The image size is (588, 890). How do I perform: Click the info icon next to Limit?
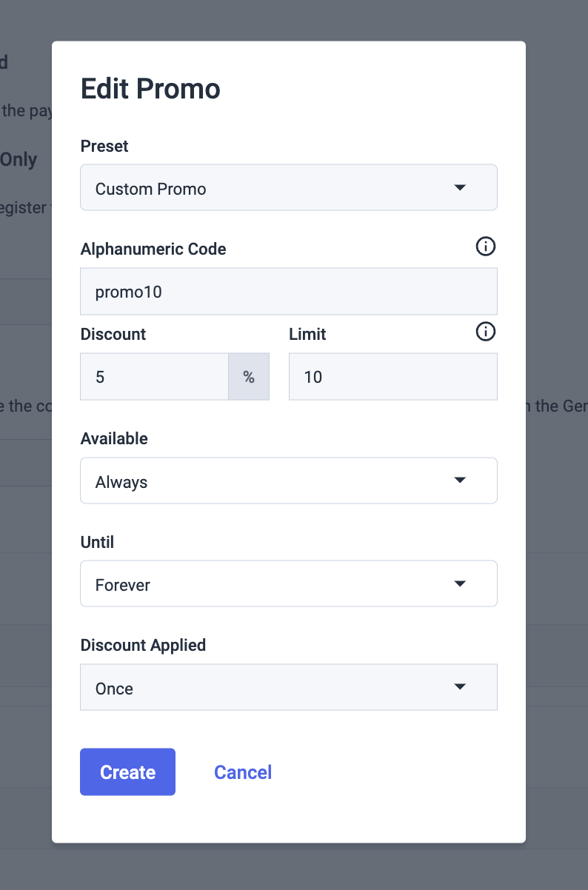(x=485, y=332)
